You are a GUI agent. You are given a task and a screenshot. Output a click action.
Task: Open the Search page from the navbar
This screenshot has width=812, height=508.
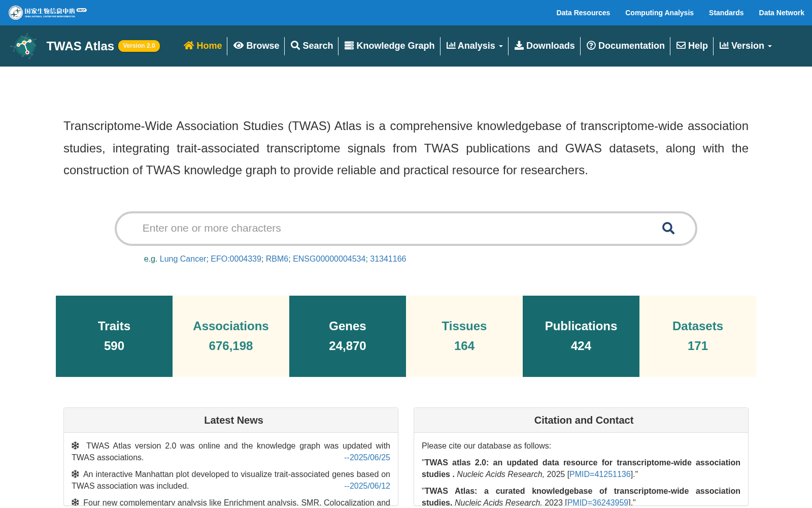pyautogui.click(x=312, y=46)
